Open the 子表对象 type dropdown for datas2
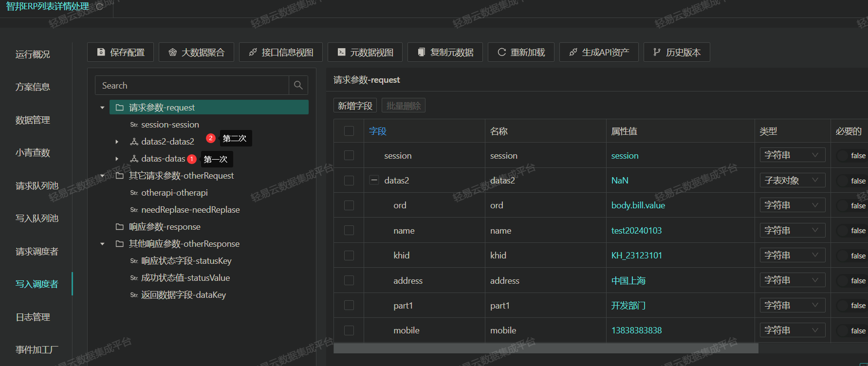 tap(793, 181)
